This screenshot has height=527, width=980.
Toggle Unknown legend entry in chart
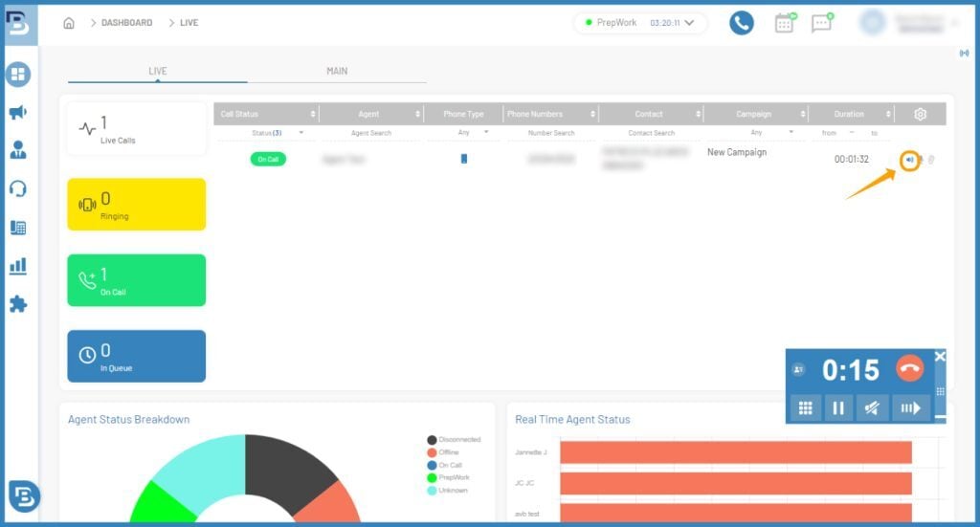coord(448,491)
